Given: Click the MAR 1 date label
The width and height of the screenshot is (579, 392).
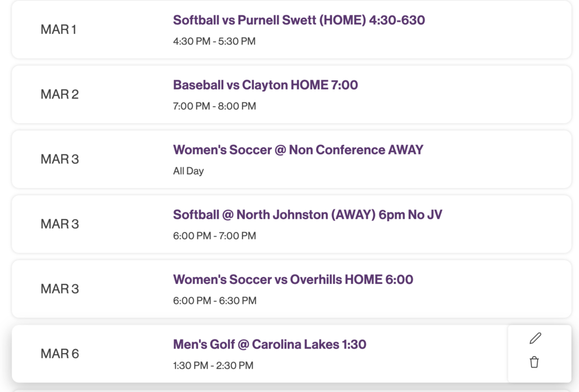Looking at the screenshot, I should [58, 29].
